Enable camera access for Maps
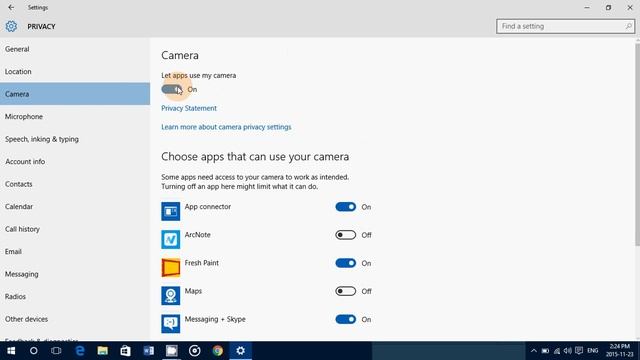Viewport: 640px width, 360px height. pos(346,291)
